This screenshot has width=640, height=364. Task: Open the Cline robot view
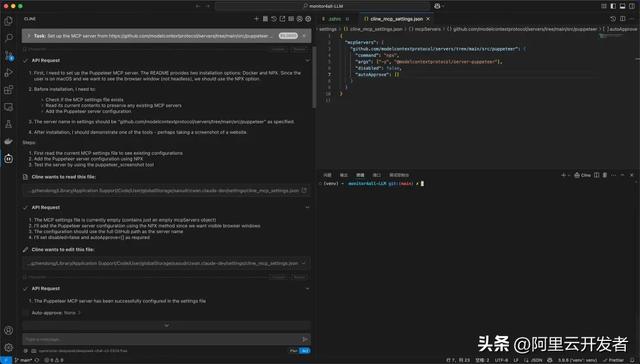8,159
